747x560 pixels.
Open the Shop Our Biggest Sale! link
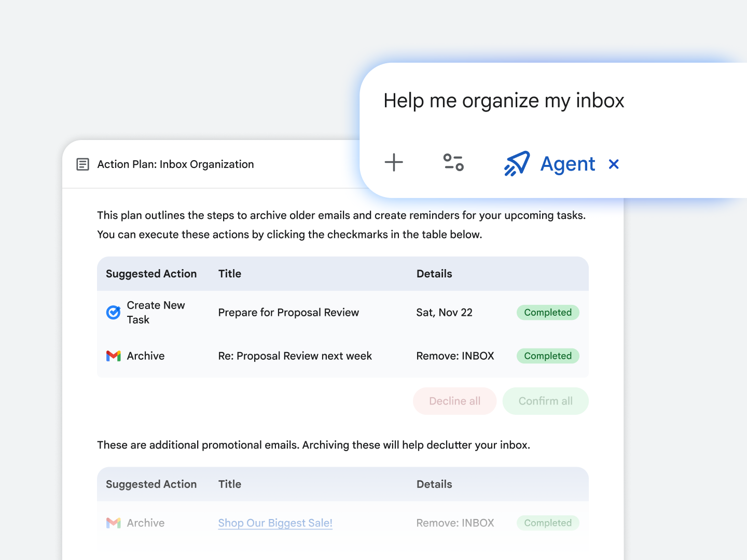point(275,523)
